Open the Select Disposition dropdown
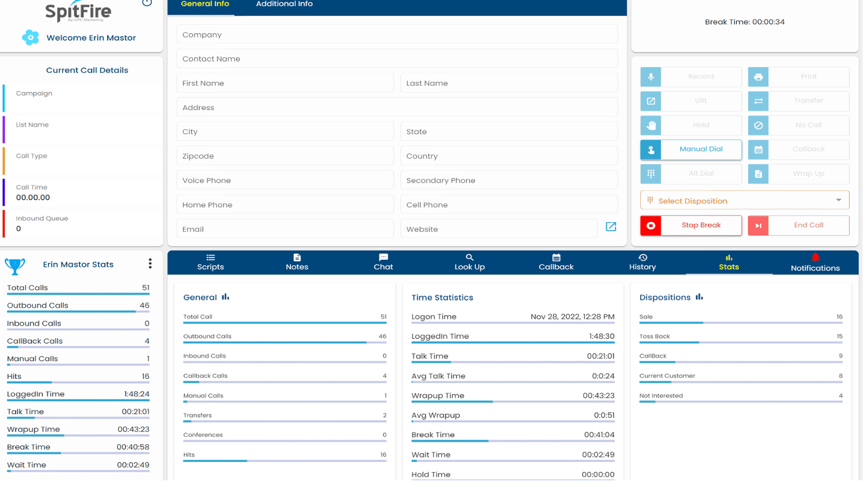868x496 pixels. [744, 200]
